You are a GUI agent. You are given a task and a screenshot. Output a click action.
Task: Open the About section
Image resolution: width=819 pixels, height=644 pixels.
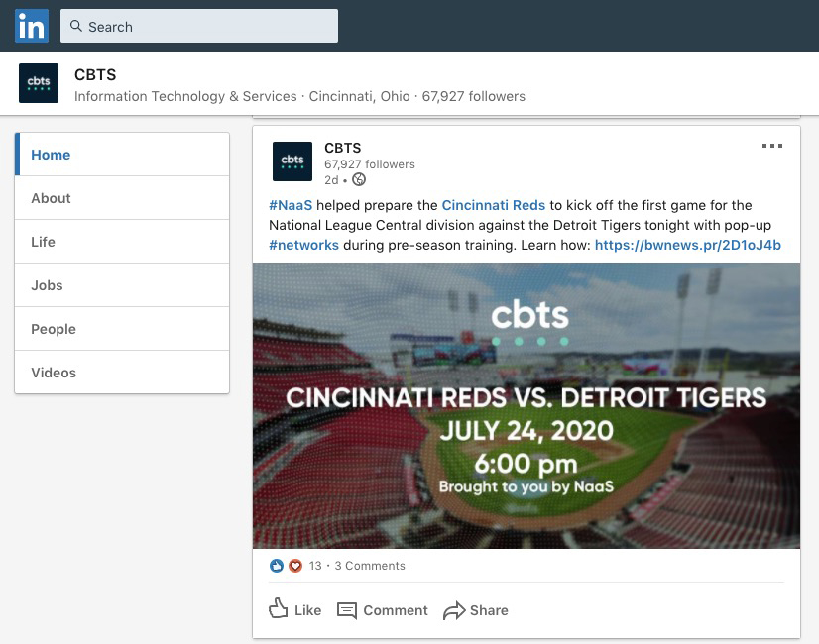[x=122, y=198]
